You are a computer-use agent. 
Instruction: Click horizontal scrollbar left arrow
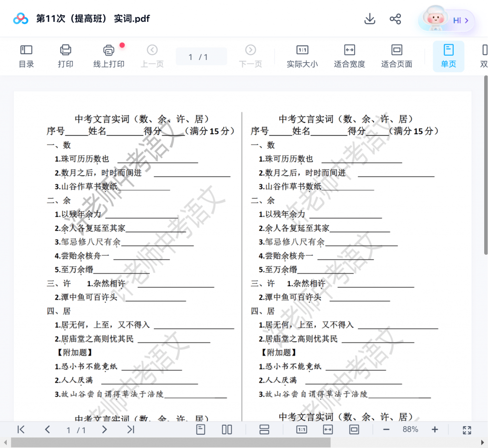point(5,442)
